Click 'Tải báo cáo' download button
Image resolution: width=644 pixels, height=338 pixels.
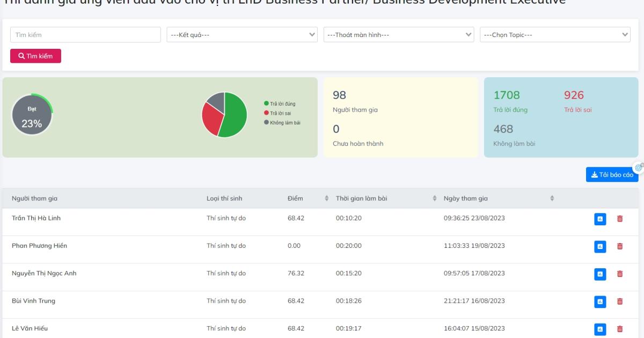point(612,175)
